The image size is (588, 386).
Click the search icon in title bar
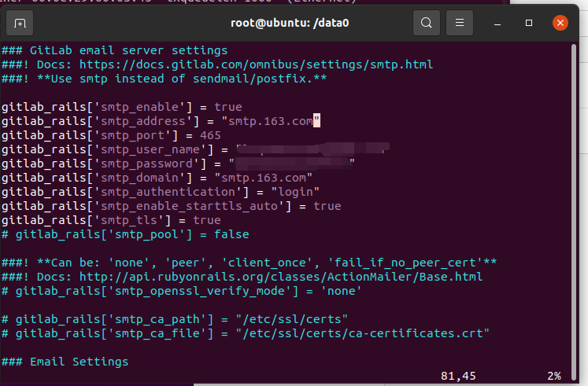click(426, 23)
